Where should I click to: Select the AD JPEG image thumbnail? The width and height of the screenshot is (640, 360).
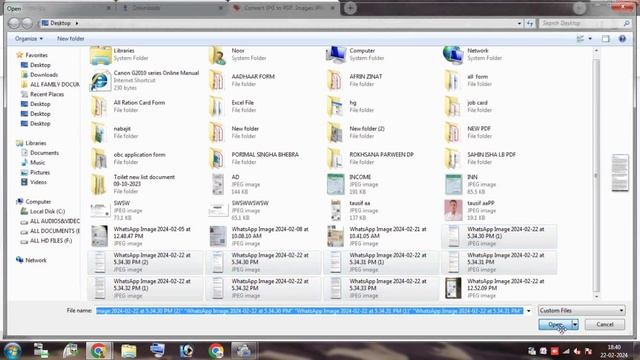click(218, 184)
